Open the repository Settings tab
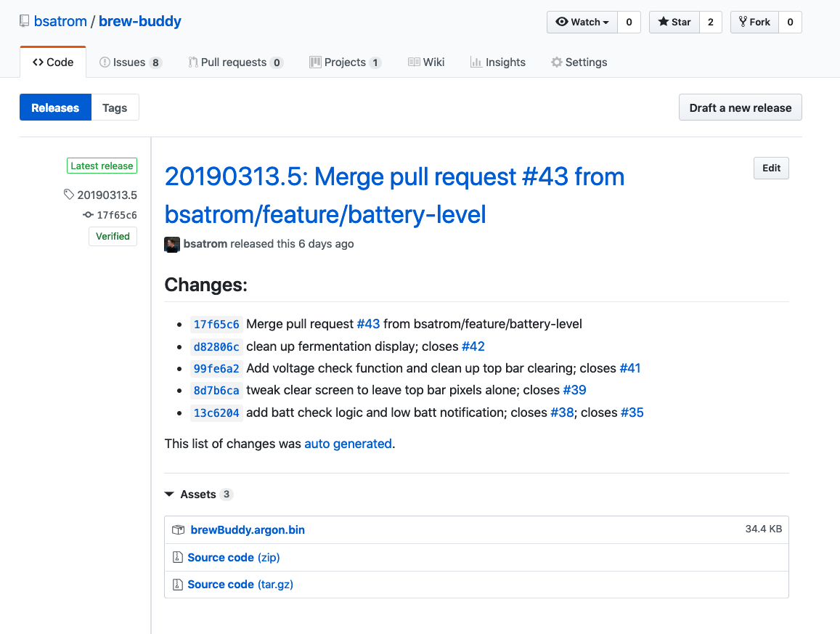This screenshot has height=634, width=840. click(579, 62)
